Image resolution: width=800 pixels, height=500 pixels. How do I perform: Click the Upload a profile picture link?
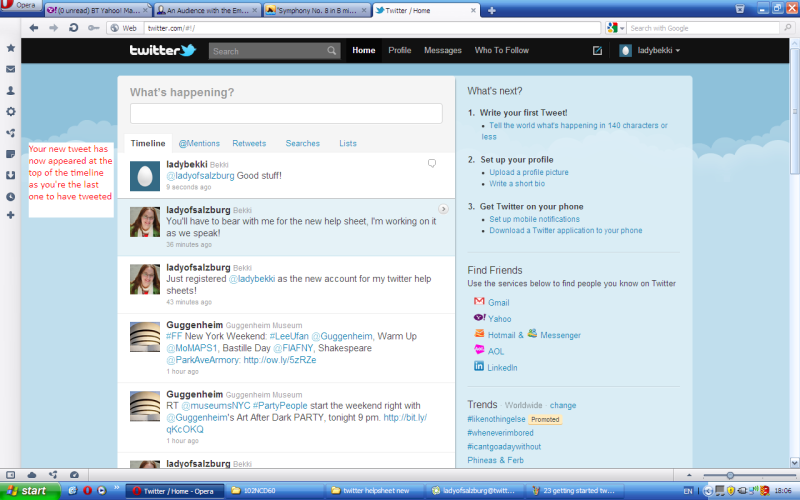click(529, 172)
